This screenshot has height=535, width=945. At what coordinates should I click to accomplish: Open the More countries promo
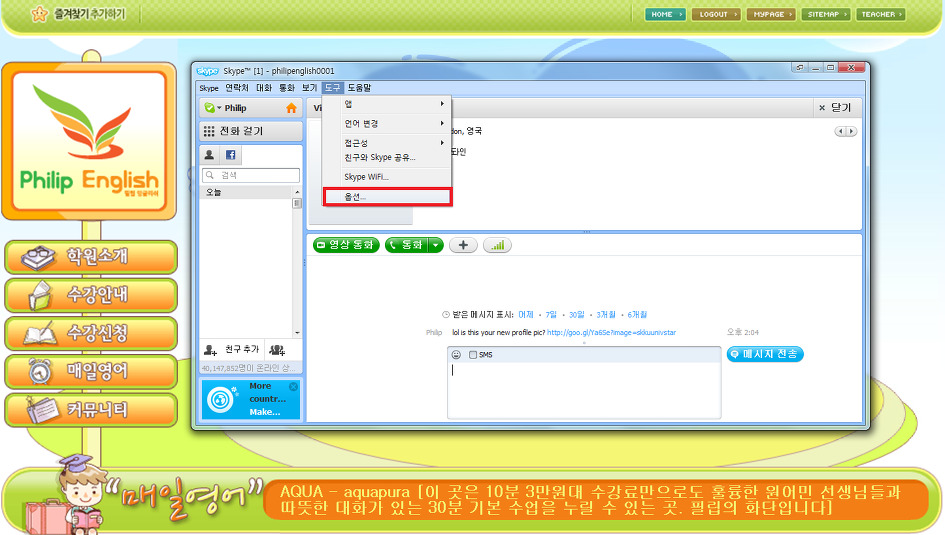click(x=251, y=399)
